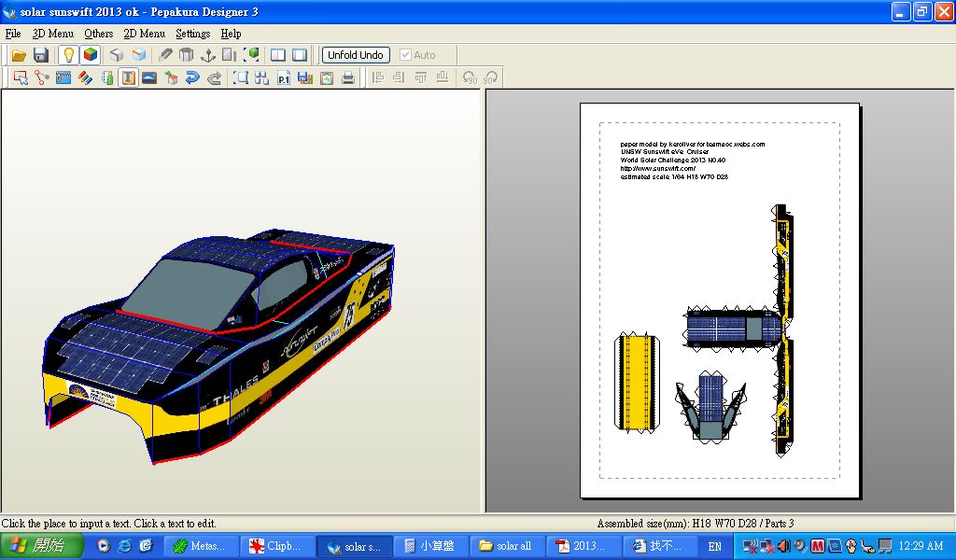Click the anchor icon in the top toolbar
Viewport: 956px width, 560px height.
(x=208, y=55)
